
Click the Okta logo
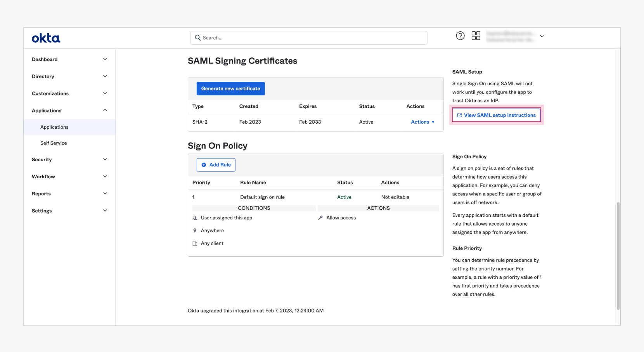click(46, 38)
